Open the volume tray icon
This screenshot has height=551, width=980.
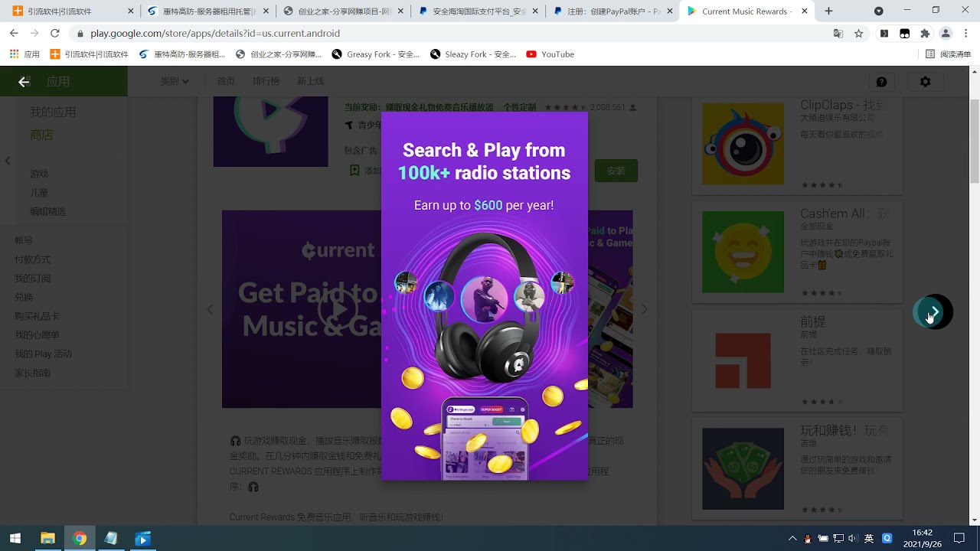click(x=854, y=539)
